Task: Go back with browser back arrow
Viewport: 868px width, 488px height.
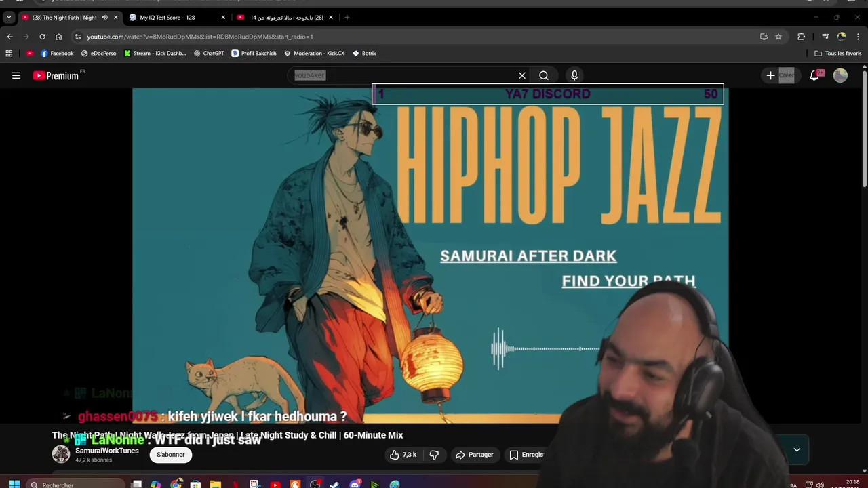Action: [9, 37]
